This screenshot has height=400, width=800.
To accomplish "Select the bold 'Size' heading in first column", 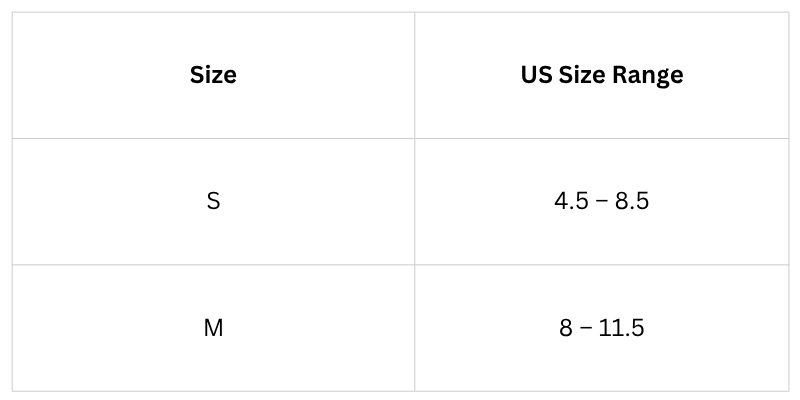I will pyautogui.click(x=213, y=75).
